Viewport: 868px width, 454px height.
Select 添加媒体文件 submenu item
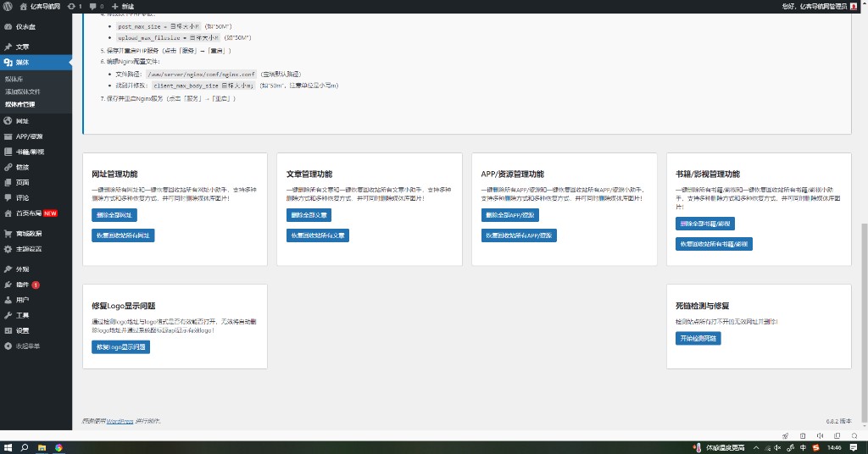[22, 91]
